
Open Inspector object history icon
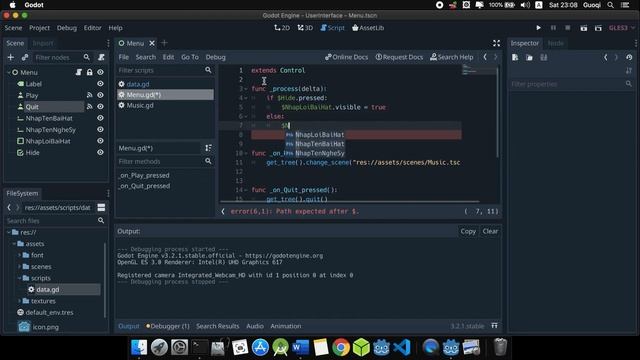(x=629, y=58)
